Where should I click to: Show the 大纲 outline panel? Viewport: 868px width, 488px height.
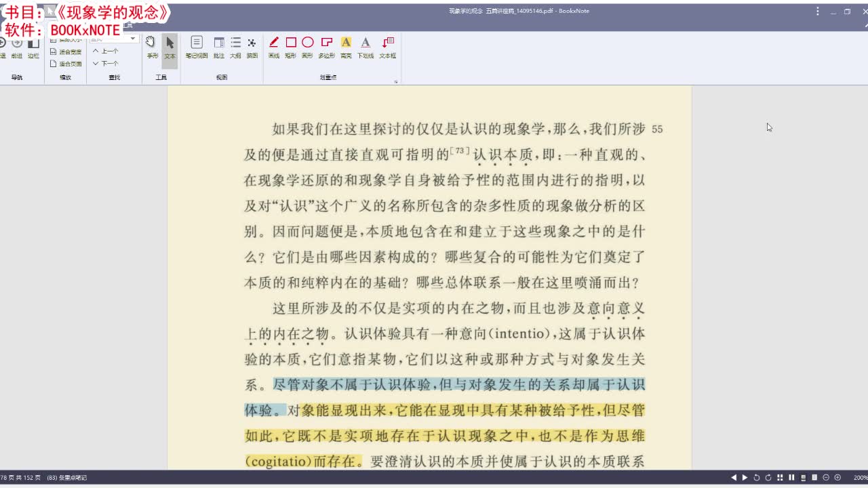[235, 47]
